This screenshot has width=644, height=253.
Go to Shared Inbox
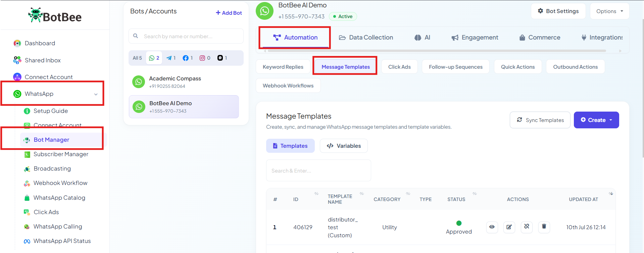click(x=43, y=60)
